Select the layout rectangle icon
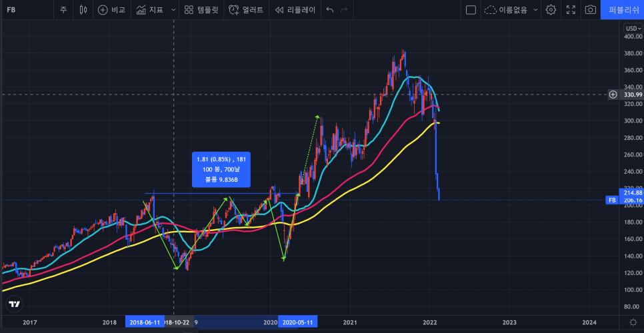The height and width of the screenshot is (333, 644). click(x=471, y=10)
